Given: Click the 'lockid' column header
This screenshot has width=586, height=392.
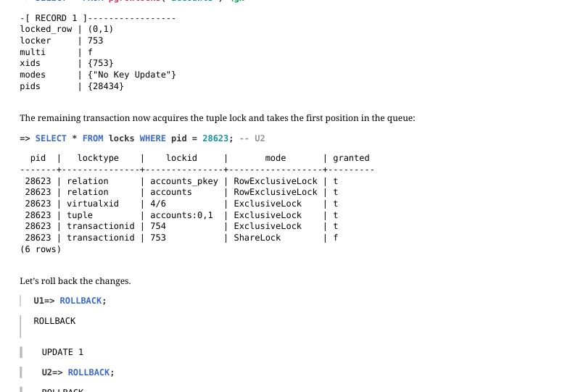Looking at the screenshot, I should click(x=181, y=158).
